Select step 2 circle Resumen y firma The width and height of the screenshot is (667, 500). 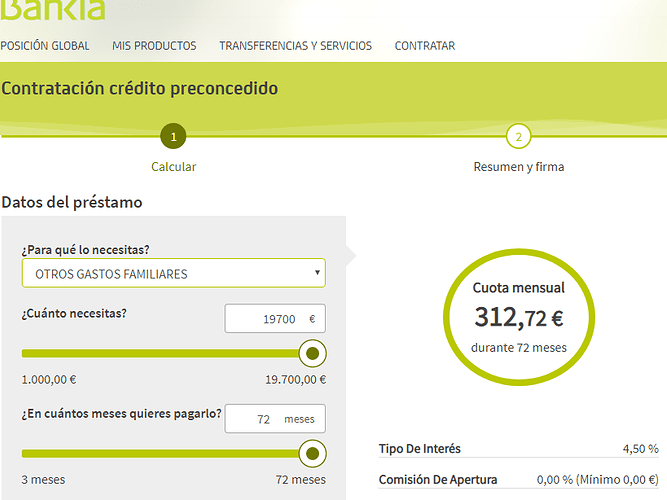click(519, 136)
